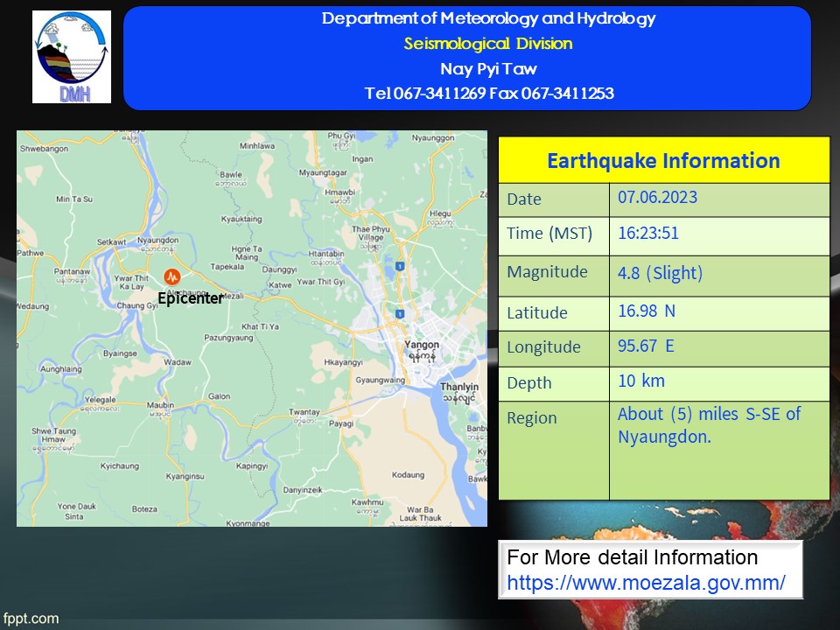Image resolution: width=840 pixels, height=630 pixels.
Task: Click the orange epicenter marker on map
Action: pos(172,276)
